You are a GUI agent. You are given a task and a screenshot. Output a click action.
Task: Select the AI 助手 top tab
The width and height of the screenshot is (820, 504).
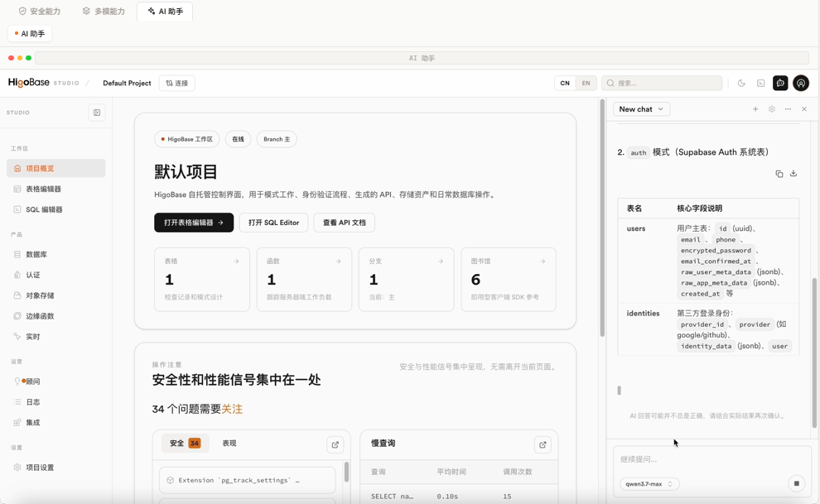(165, 12)
